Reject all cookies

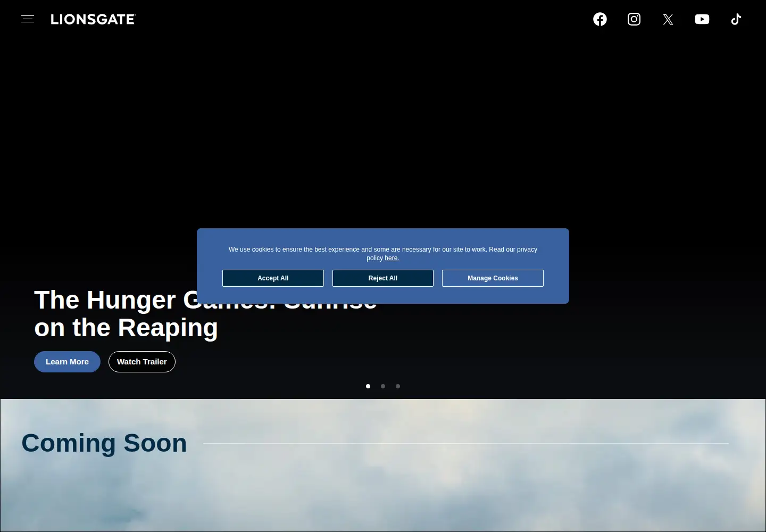(383, 278)
